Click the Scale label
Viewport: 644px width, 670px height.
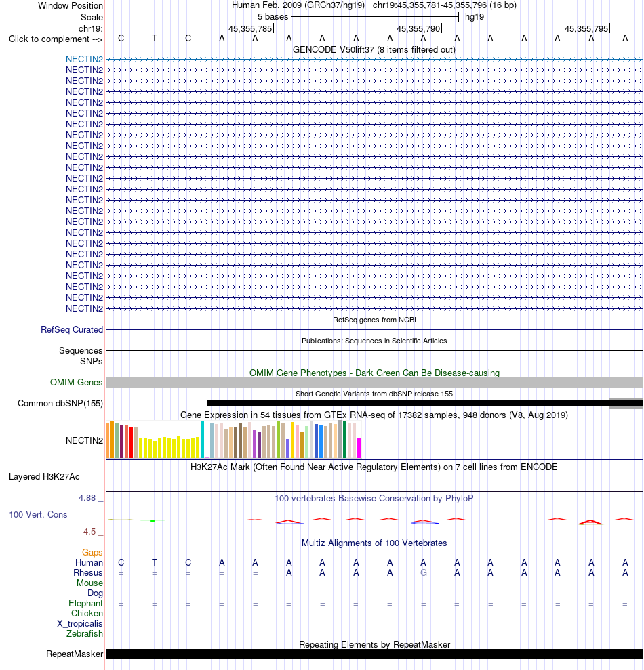click(92, 17)
